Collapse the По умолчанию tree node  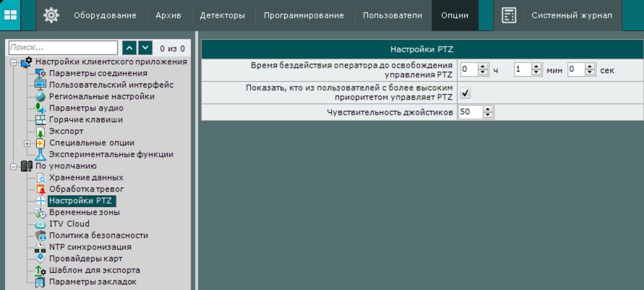point(13,166)
